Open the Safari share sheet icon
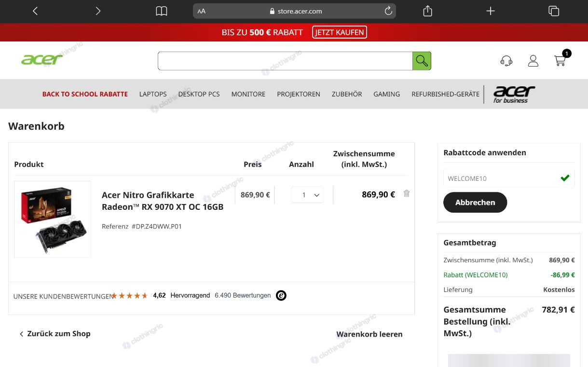 [427, 11]
